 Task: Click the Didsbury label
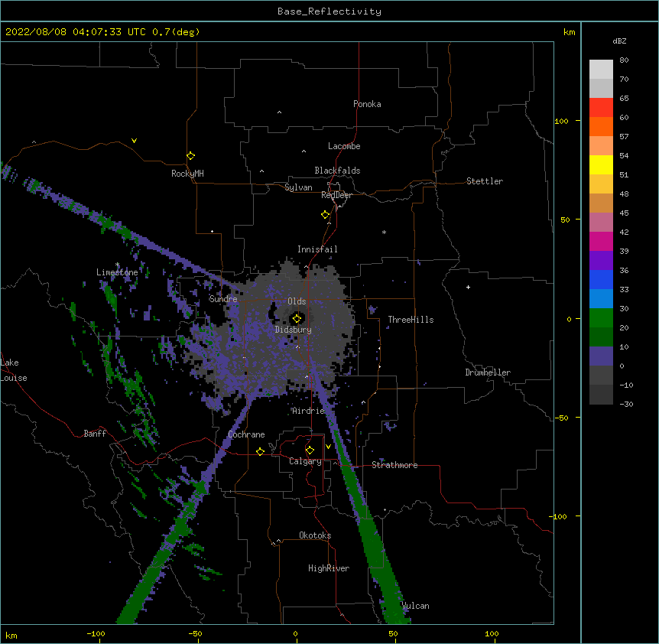(x=294, y=330)
